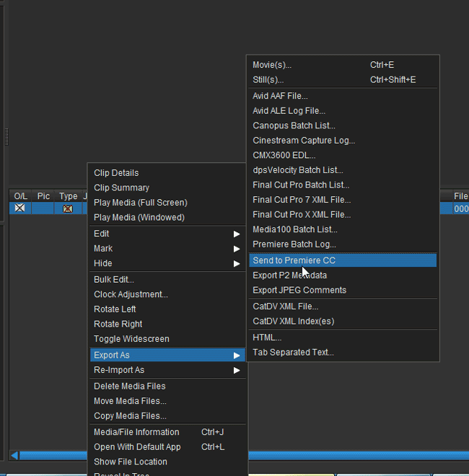Image resolution: width=469 pixels, height=476 pixels.
Task: Click Delete Media Files
Action: click(x=129, y=386)
